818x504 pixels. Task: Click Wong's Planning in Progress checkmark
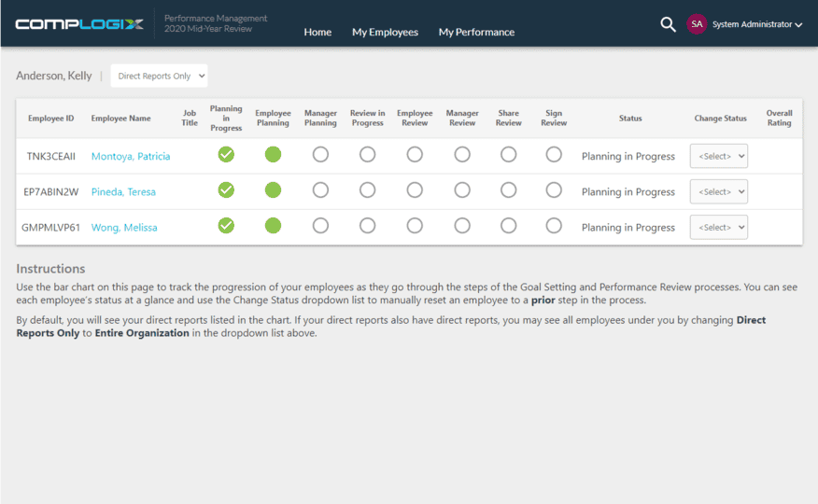pyautogui.click(x=226, y=226)
